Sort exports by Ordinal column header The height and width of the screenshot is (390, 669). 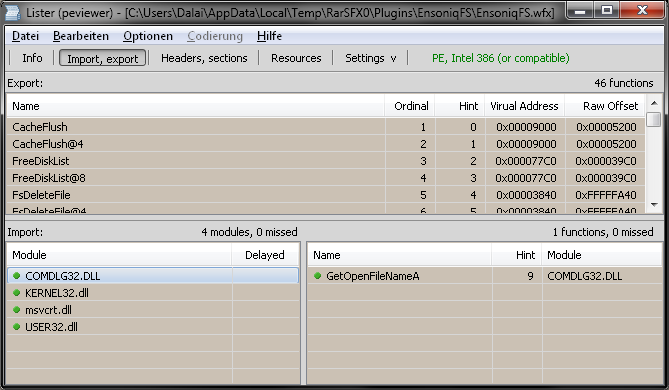point(410,106)
